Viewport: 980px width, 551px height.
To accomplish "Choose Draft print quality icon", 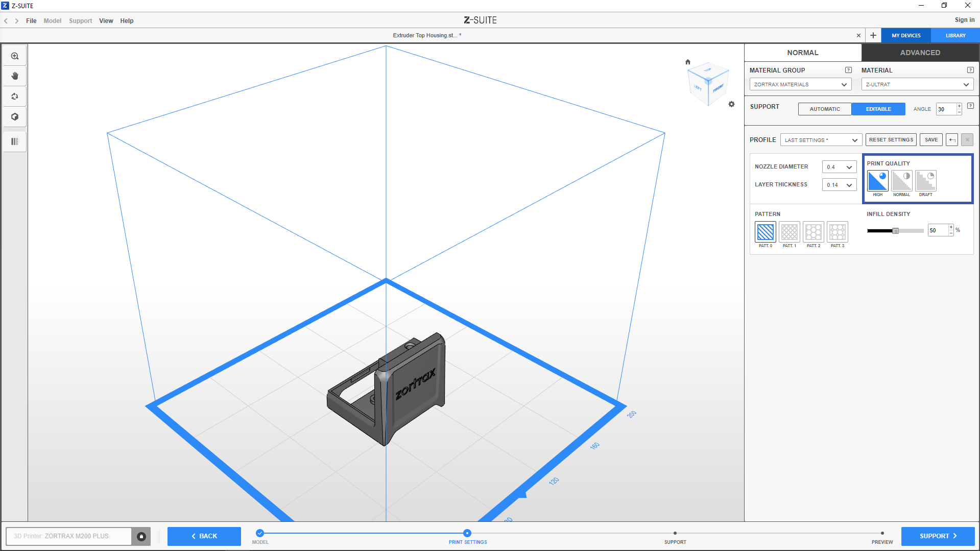I will [x=925, y=181].
